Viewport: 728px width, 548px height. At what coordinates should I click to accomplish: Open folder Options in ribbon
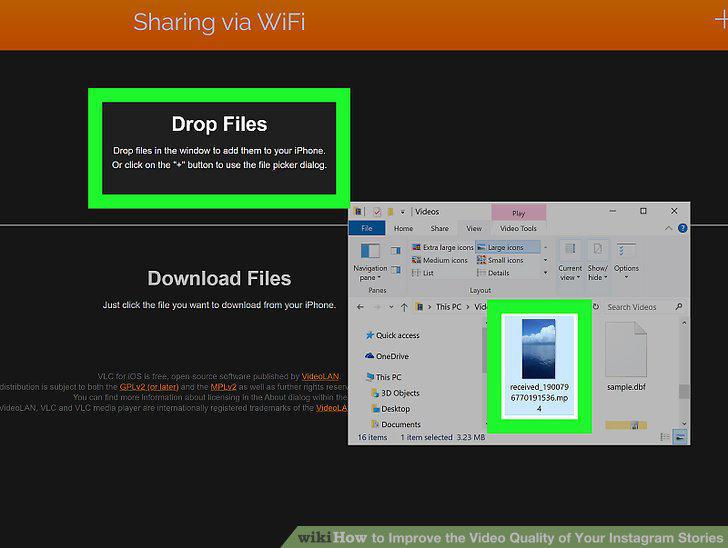(626, 261)
